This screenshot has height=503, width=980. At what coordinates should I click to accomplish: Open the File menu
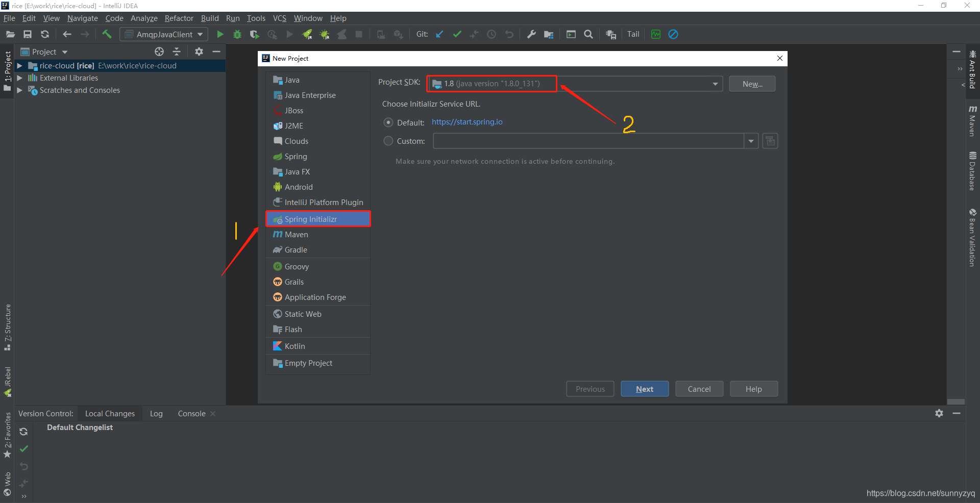[x=9, y=18]
